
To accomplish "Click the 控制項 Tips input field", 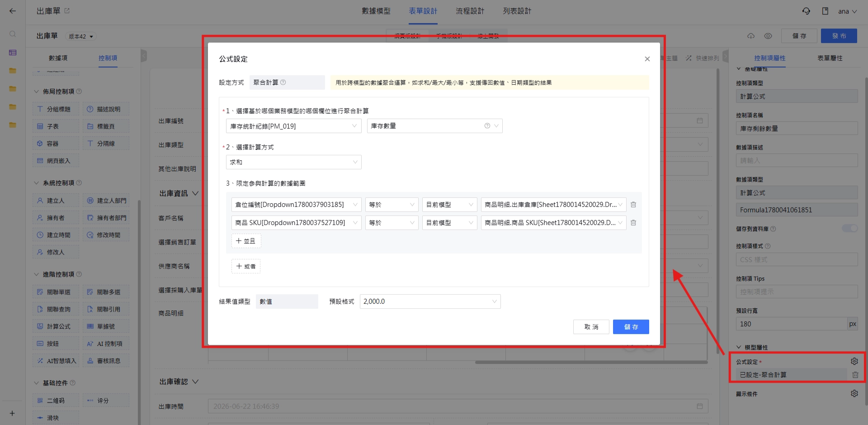I will pyautogui.click(x=797, y=291).
